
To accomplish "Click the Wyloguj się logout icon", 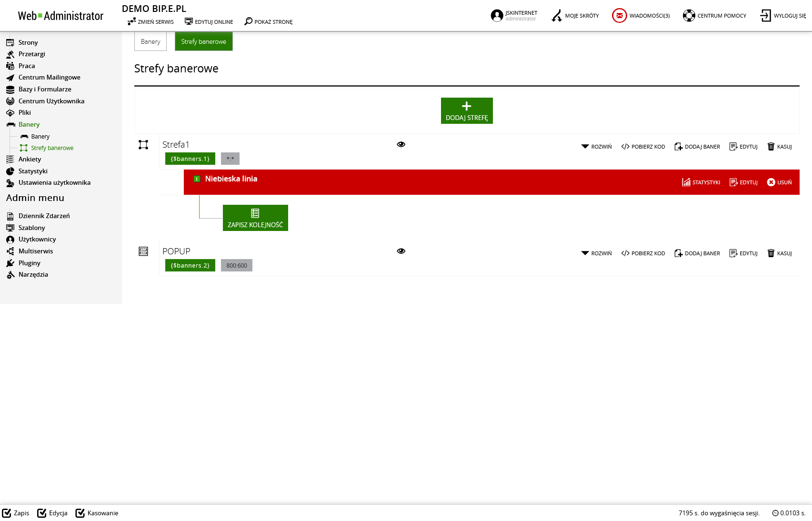I will (765, 16).
